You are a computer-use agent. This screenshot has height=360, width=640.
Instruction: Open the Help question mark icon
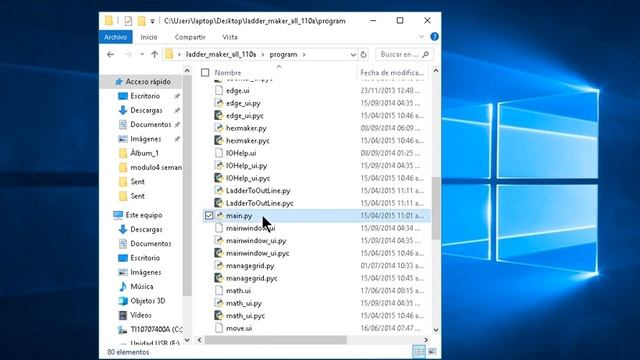434,37
